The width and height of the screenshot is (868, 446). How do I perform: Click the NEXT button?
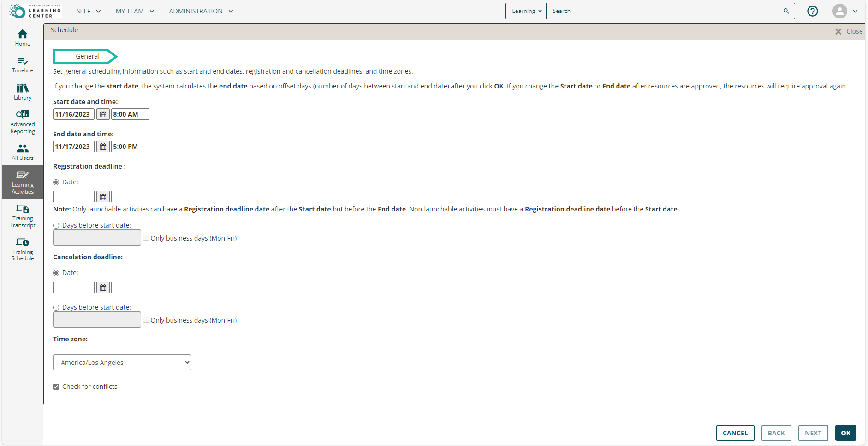pos(813,433)
